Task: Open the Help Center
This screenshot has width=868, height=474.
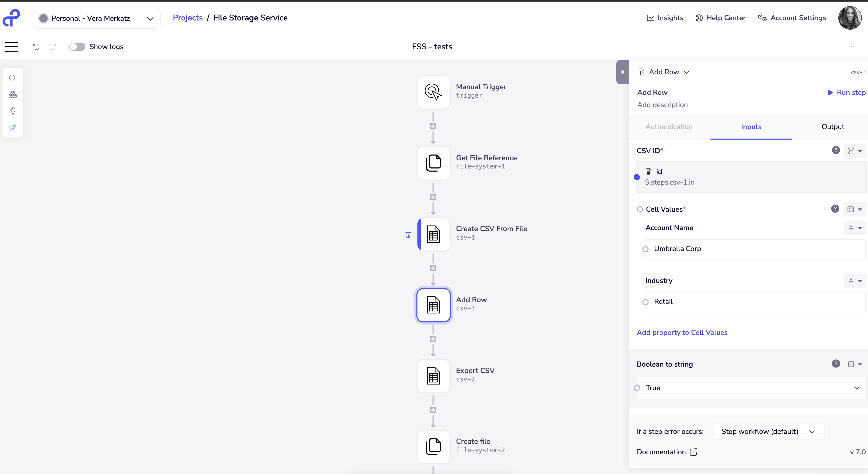Action: pyautogui.click(x=720, y=18)
